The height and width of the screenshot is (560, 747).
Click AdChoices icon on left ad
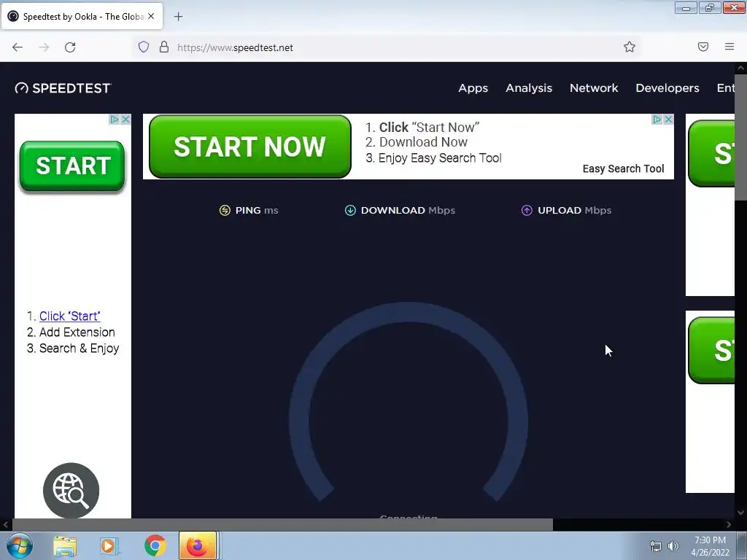pos(115,120)
